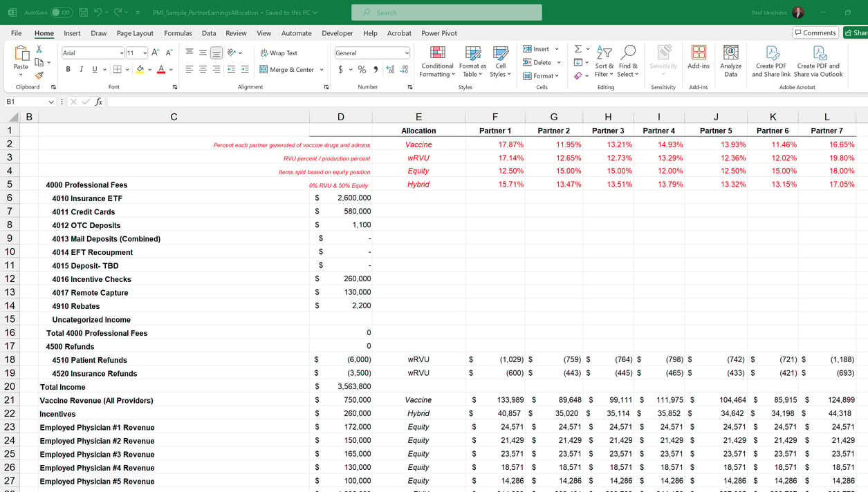
Task: Open Sort & Filter options
Action: pyautogui.click(x=604, y=61)
